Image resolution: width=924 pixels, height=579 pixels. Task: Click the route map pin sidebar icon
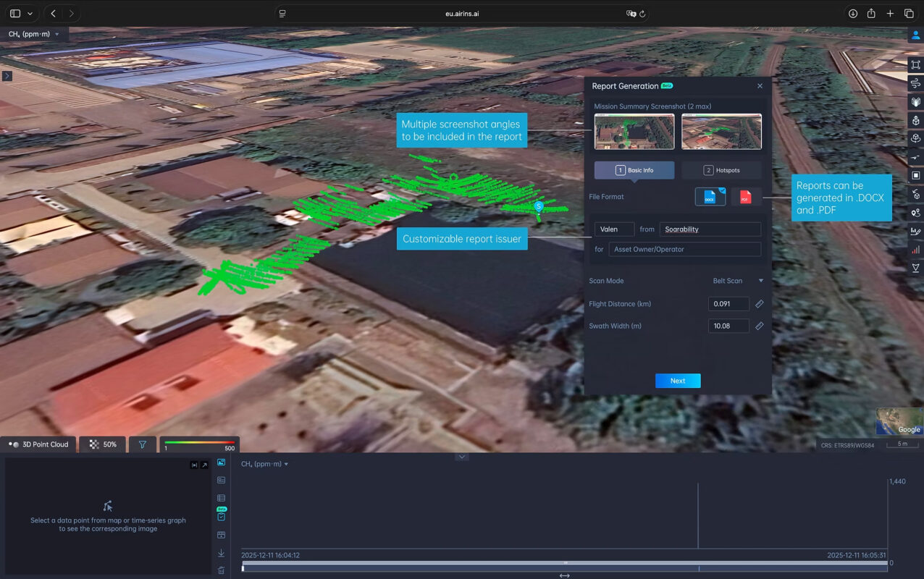pyautogui.click(x=915, y=213)
